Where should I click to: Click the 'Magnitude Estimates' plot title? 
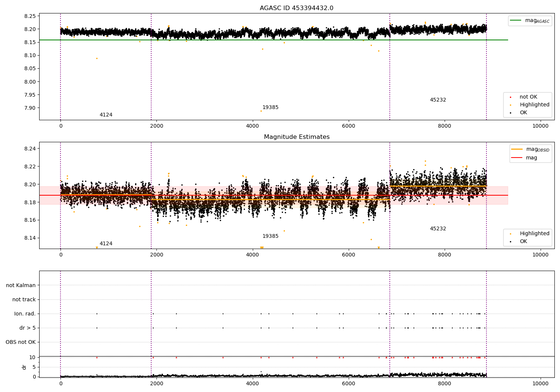point(296,137)
